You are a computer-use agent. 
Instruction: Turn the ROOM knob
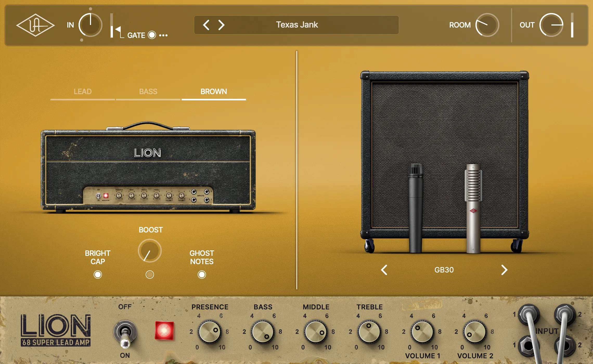[488, 25]
